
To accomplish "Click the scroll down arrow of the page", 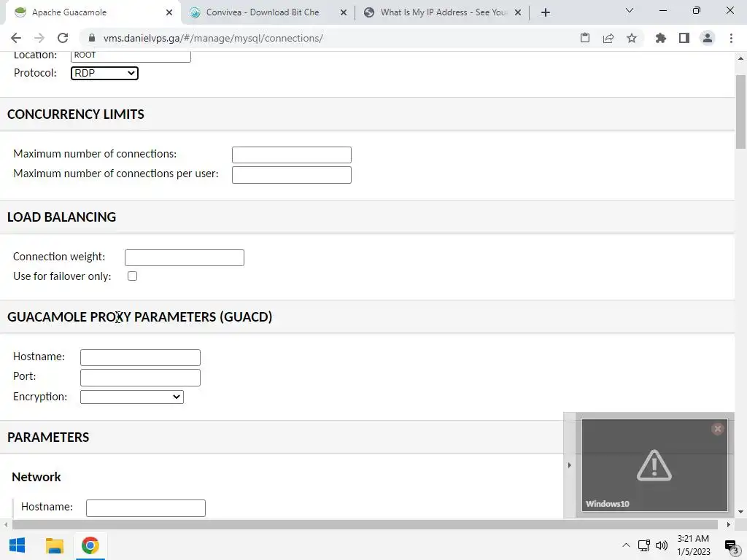I will coord(740,513).
